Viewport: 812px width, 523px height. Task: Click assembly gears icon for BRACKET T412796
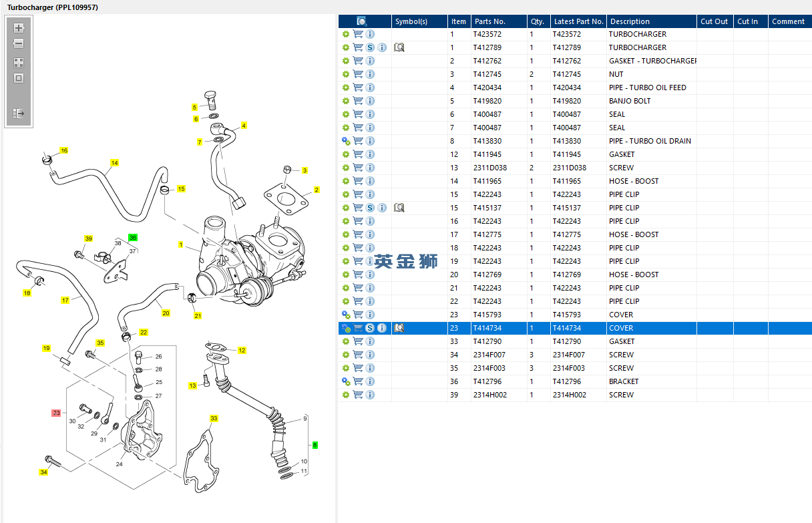coord(346,381)
